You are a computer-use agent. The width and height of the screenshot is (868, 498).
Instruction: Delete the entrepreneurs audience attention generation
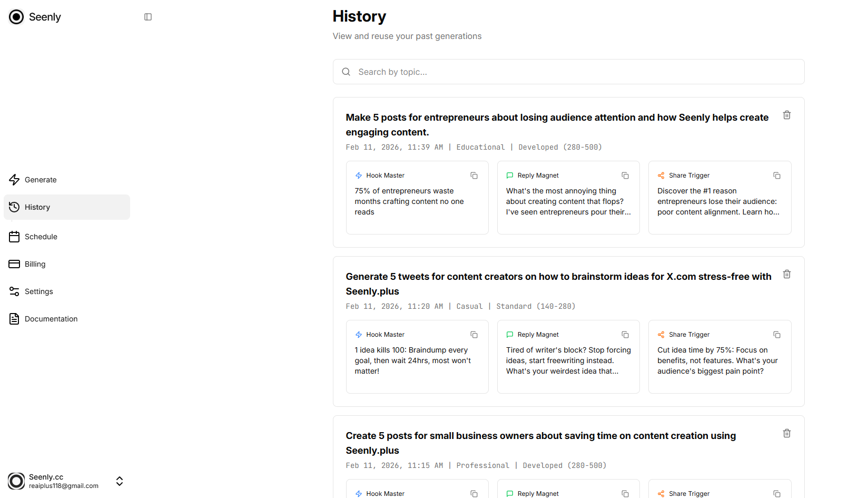coord(786,115)
